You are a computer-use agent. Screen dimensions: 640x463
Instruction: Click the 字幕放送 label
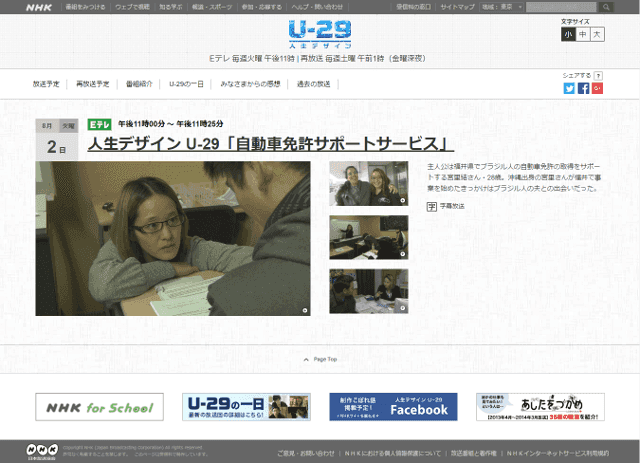pyautogui.click(x=452, y=207)
